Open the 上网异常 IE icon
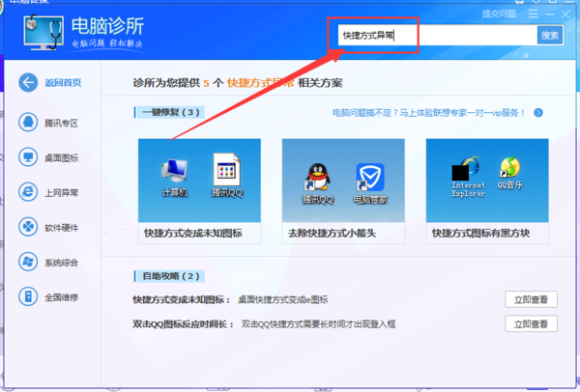The image size is (580, 392). point(28,192)
